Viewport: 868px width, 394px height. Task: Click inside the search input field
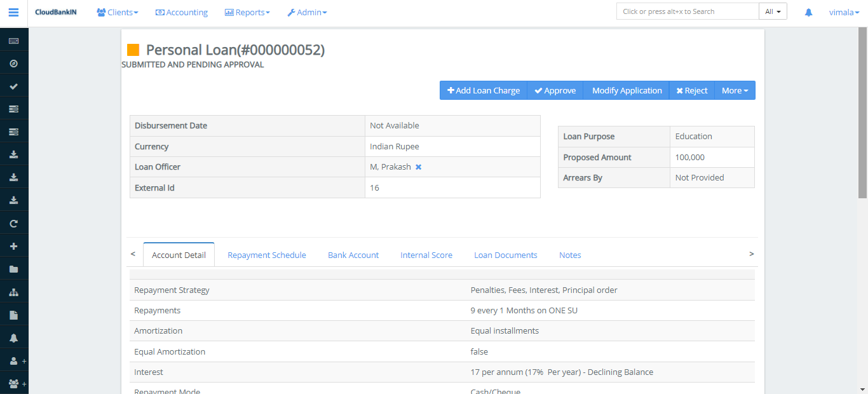point(687,11)
